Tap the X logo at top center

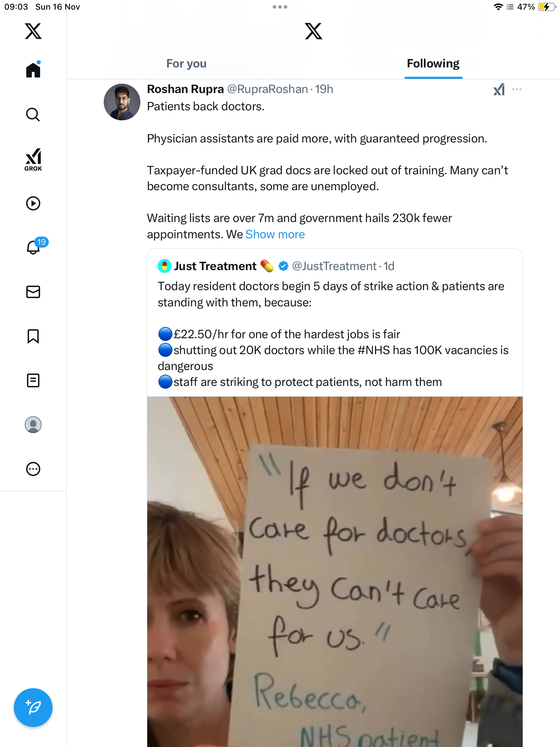click(314, 31)
